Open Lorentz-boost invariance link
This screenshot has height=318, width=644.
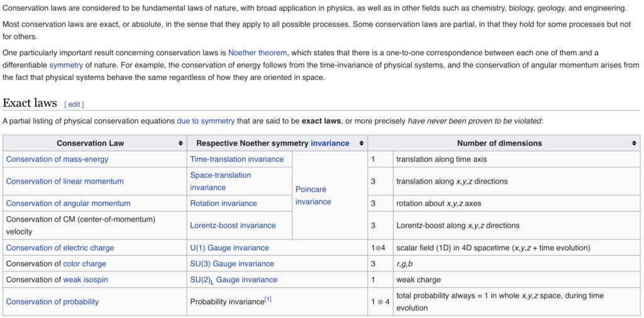pos(233,226)
